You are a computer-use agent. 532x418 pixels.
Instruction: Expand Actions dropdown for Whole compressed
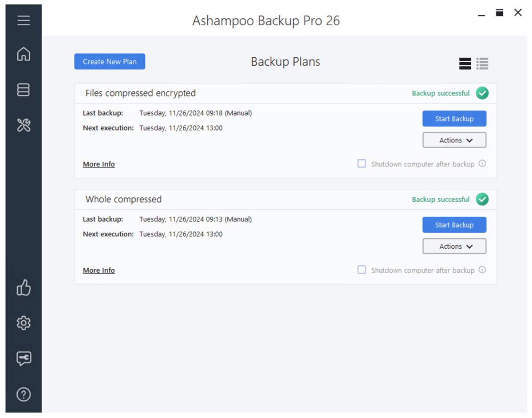click(454, 247)
